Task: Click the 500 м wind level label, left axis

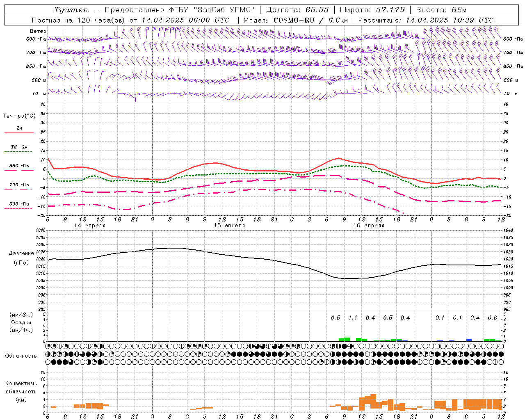Action: (x=39, y=80)
